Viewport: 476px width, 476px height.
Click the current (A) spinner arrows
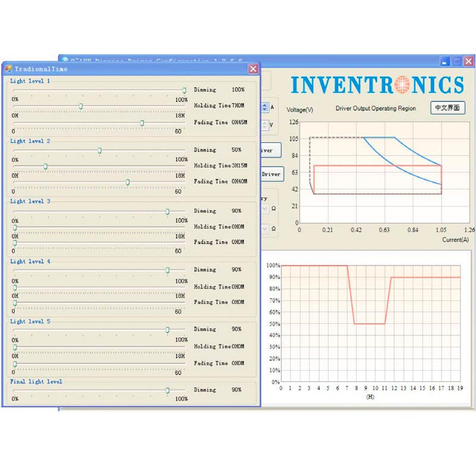tap(265, 108)
